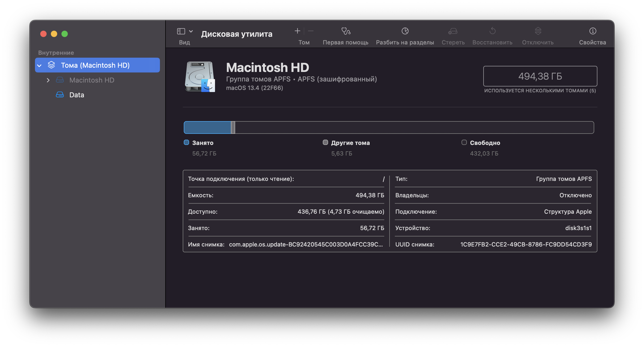Image resolution: width=644 pixels, height=347 pixels.
Task: Click the blue Занято legend swatch
Action: (186, 143)
